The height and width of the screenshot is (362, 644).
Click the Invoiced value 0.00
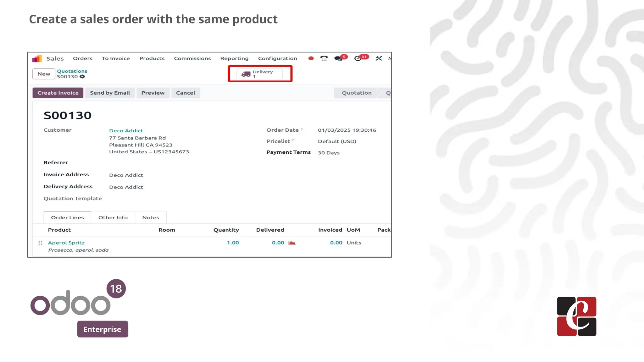click(336, 243)
